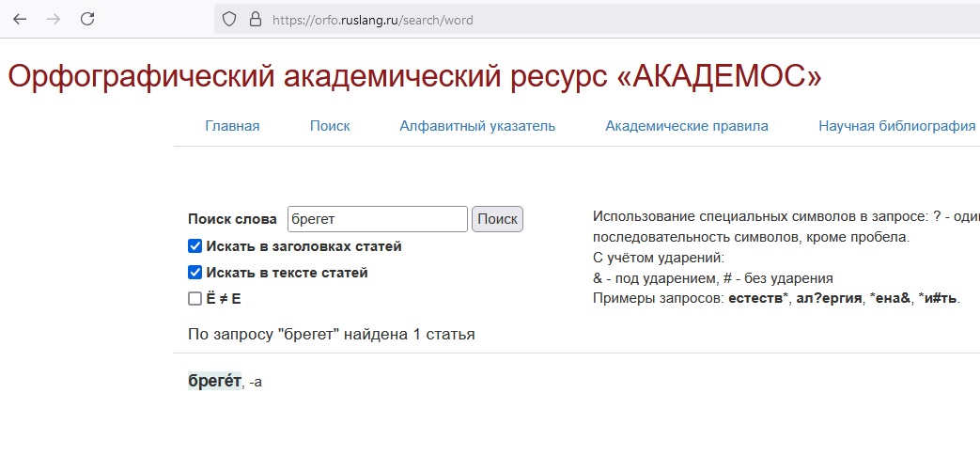Open the 'брегет' article result
Image resolution: width=980 pixels, height=472 pixels.
(215, 382)
